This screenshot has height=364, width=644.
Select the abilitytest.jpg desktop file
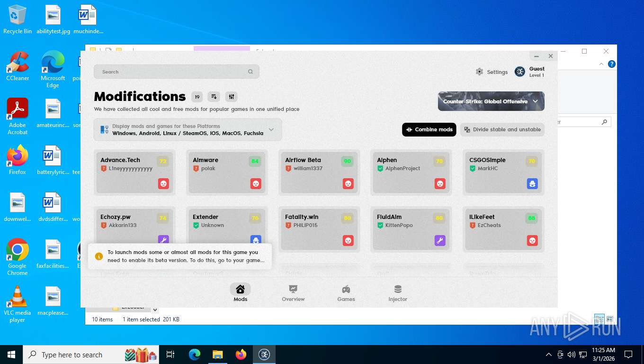pyautogui.click(x=53, y=19)
